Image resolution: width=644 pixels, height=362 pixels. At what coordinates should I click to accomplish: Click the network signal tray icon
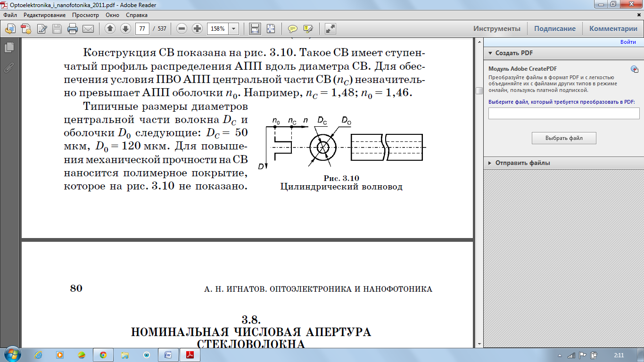[x=571, y=355]
